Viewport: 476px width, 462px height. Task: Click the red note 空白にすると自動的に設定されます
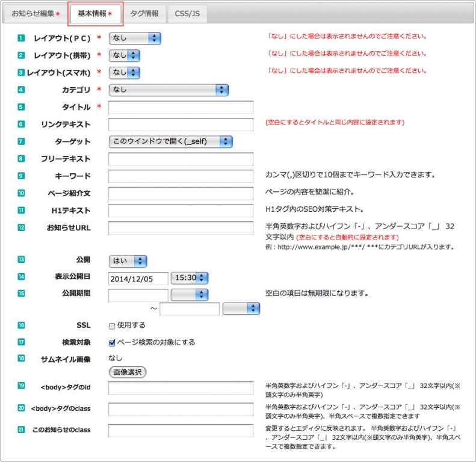pos(347,238)
